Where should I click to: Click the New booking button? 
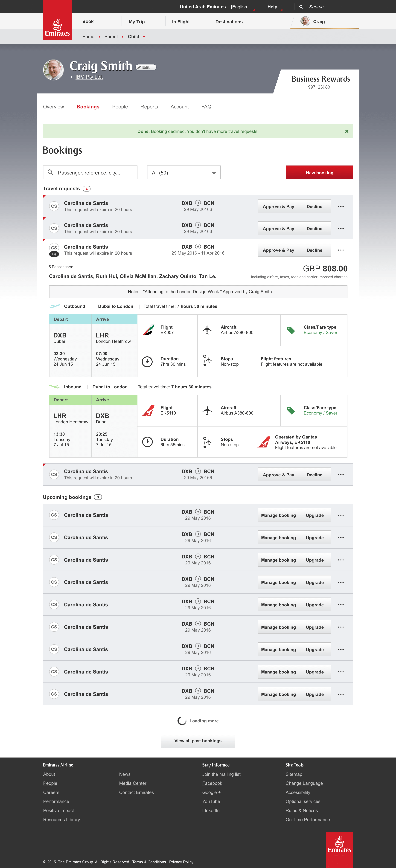click(319, 173)
